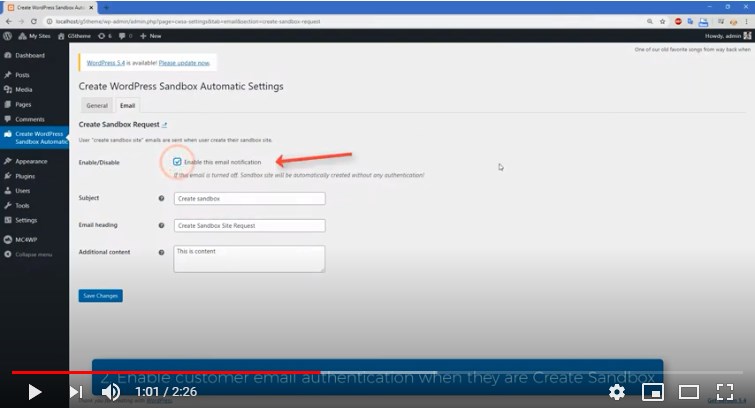Show help tooltip for Email heading
This screenshot has height=408, width=755.
[161, 225]
